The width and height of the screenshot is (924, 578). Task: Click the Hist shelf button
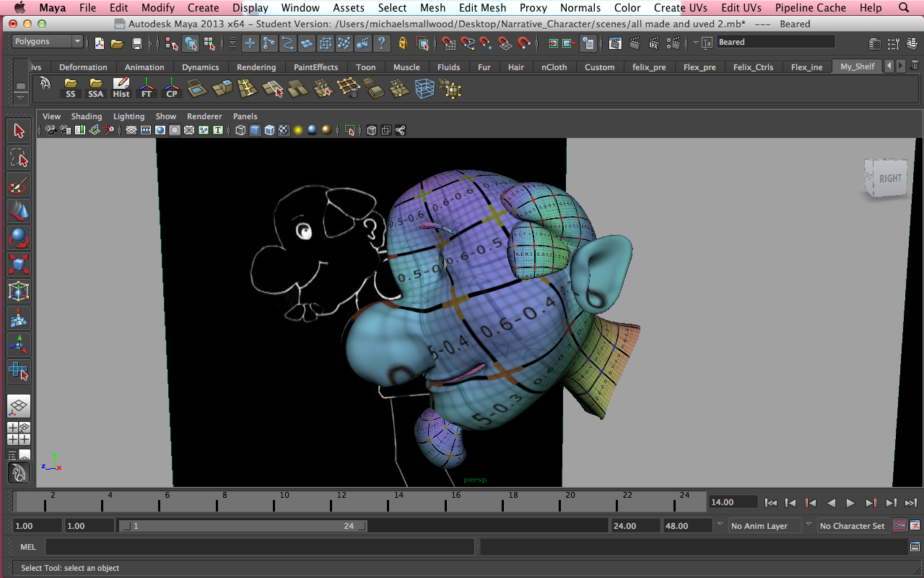point(121,88)
